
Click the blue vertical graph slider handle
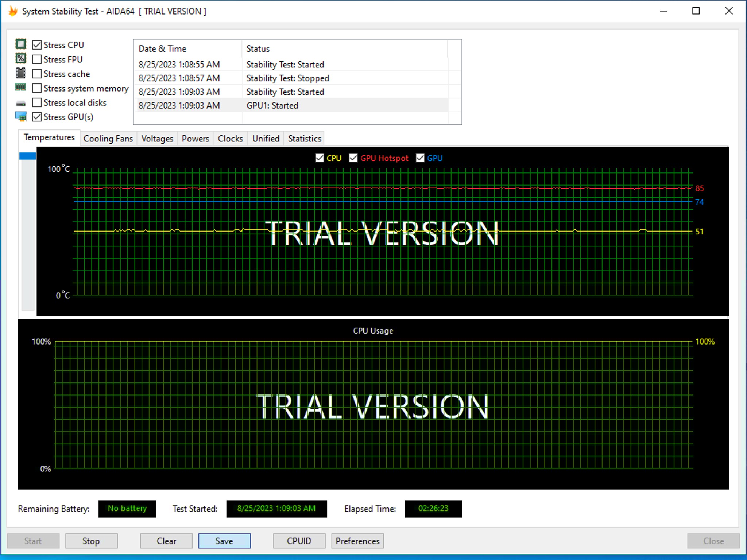(x=27, y=156)
